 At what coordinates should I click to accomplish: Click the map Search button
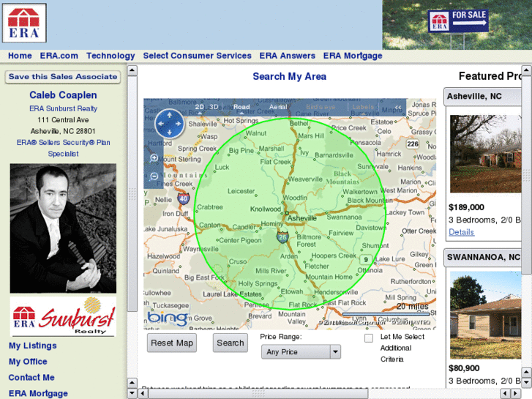click(231, 343)
